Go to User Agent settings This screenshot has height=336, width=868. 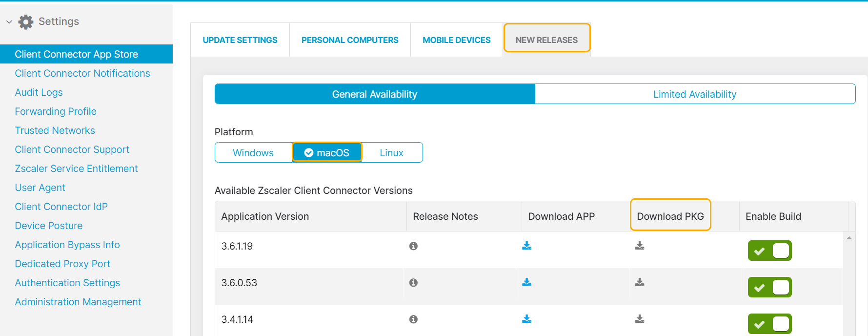tap(40, 188)
